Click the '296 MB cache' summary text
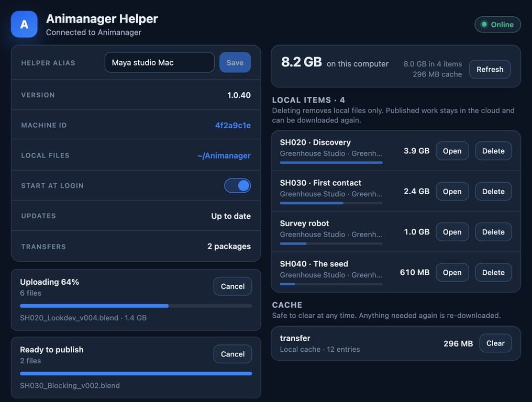 [437, 74]
